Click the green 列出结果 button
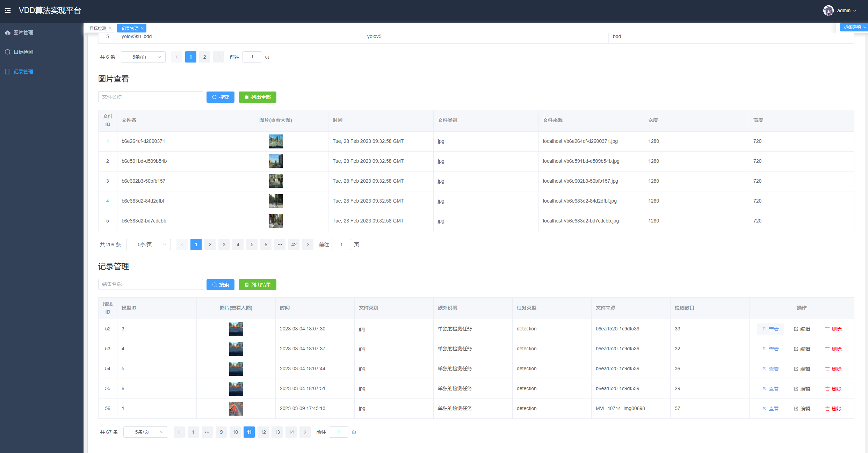The width and height of the screenshot is (868, 453). point(257,285)
